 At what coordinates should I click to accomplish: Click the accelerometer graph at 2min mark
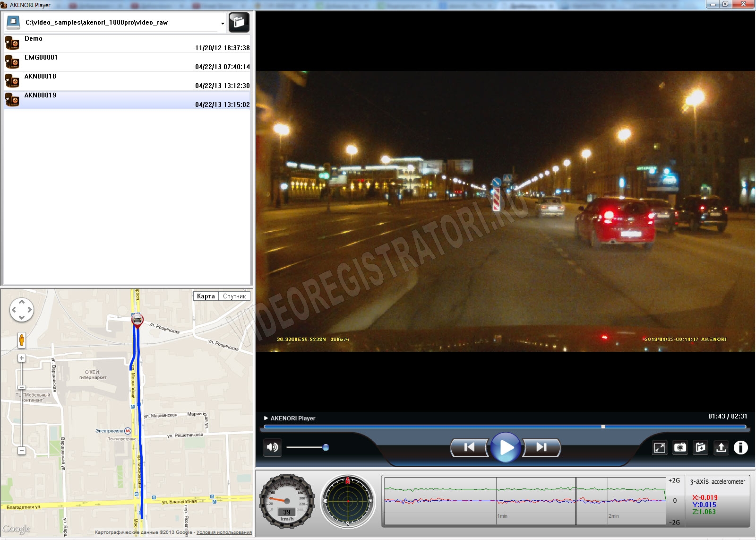click(x=608, y=501)
